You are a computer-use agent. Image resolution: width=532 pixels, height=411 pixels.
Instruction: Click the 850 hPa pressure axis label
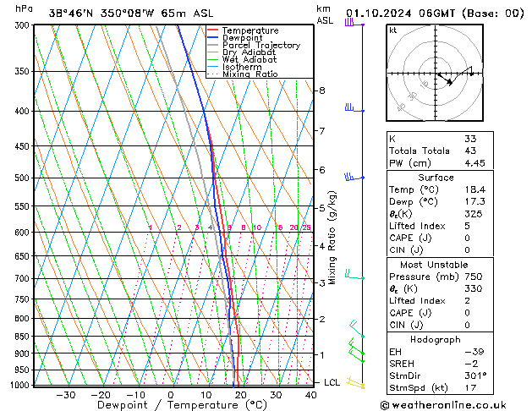click(x=23, y=337)
